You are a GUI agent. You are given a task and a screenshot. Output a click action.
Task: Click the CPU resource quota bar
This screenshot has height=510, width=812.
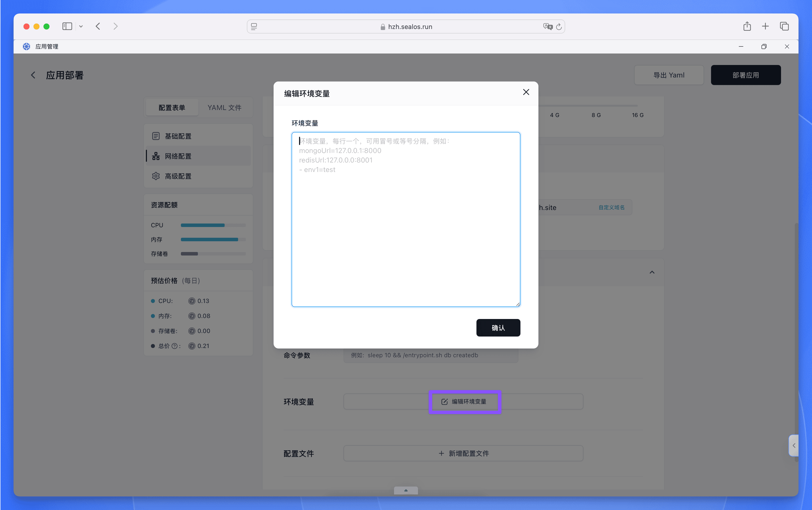click(x=213, y=225)
